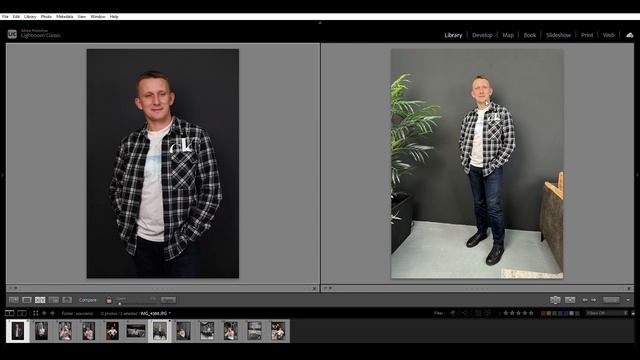The height and width of the screenshot is (360, 640).
Task: Open the Photo menu
Action: 46,17
